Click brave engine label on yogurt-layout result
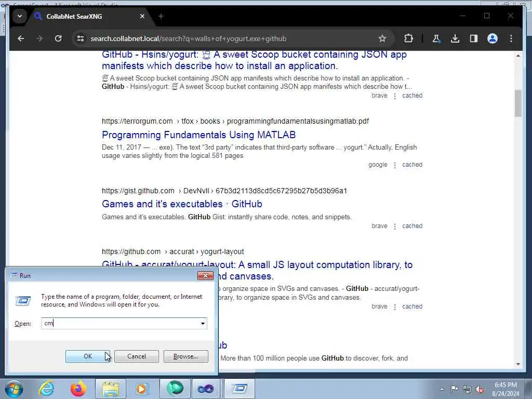Screen dimensions: 532x399 point(379,307)
